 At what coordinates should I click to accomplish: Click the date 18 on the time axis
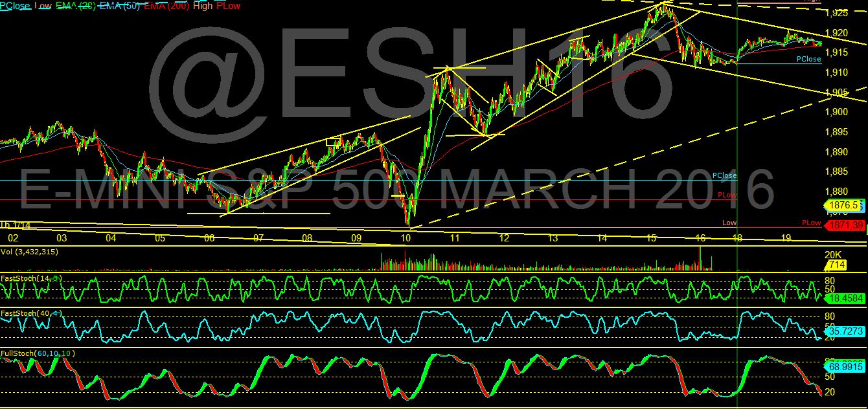tap(738, 238)
